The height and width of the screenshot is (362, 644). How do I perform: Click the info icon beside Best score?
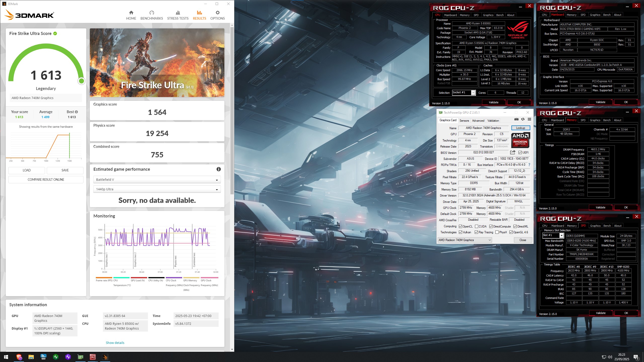click(x=76, y=112)
